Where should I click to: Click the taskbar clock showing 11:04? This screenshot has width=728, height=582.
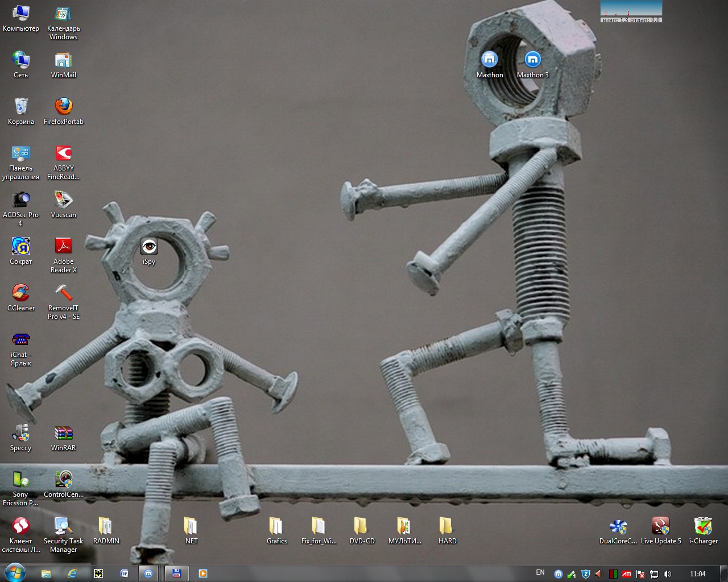point(697,573)
